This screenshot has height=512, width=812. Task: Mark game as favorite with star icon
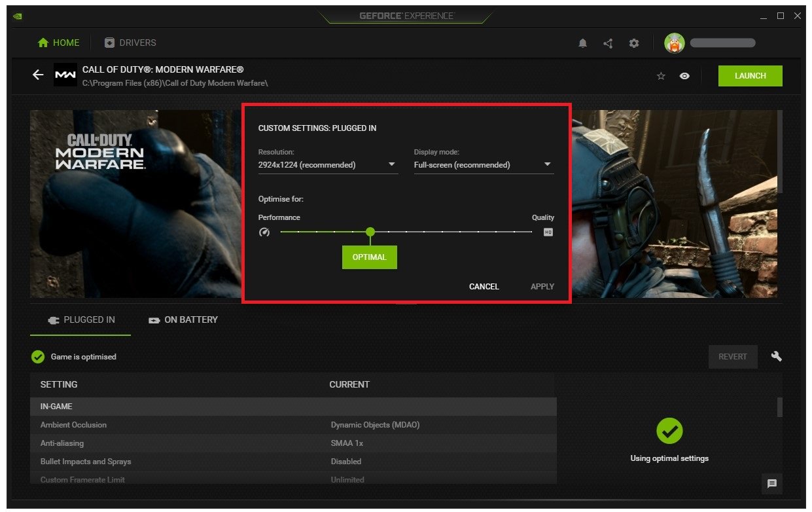661,76
